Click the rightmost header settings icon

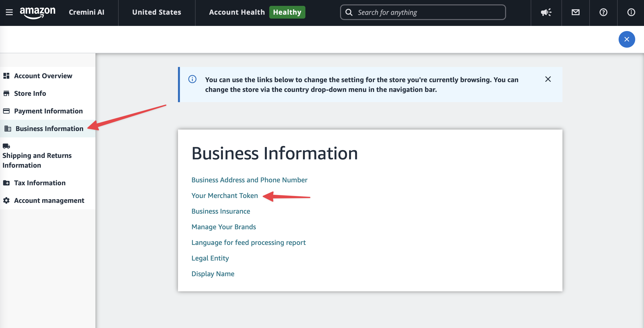coord(631,12)
